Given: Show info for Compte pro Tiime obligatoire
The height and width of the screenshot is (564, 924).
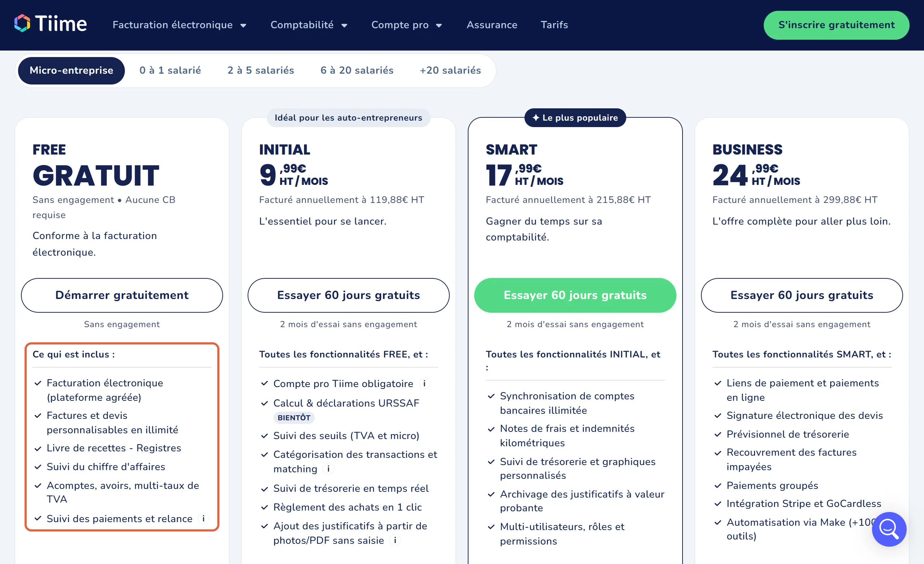Looking at the screenshot, I should 424,383.
